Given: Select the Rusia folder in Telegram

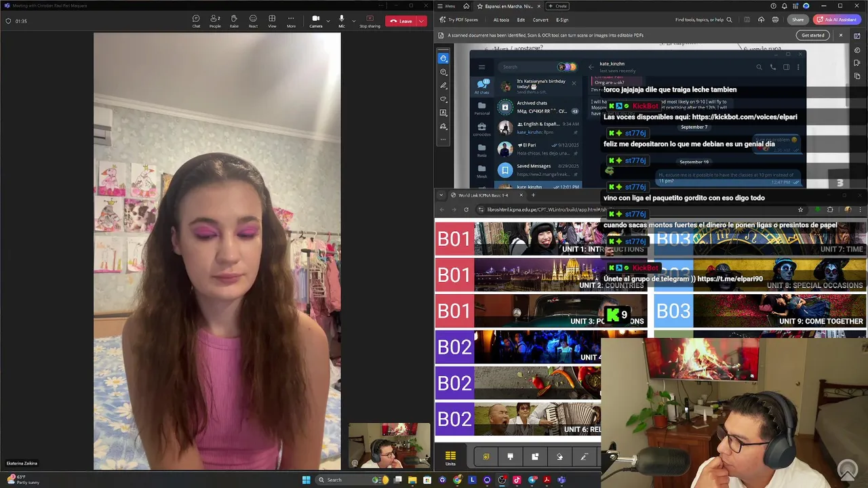Looking at the screenshot, I should (x=482, y=149).
